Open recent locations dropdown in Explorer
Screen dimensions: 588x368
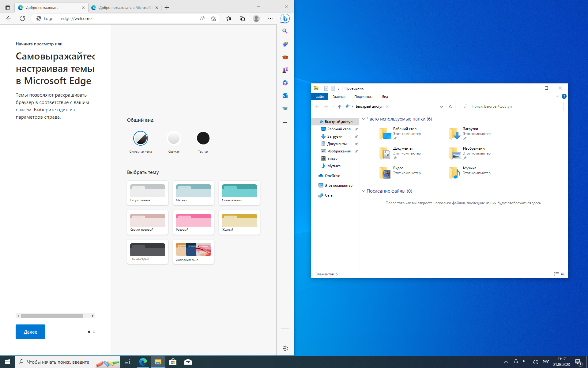point(333,106)
